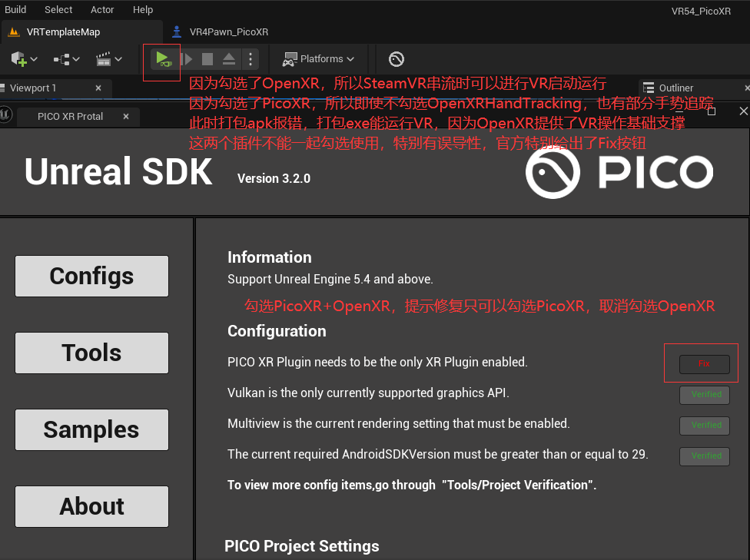
Task: Click the Version 3.2.0 text
Action: (274, 178)
